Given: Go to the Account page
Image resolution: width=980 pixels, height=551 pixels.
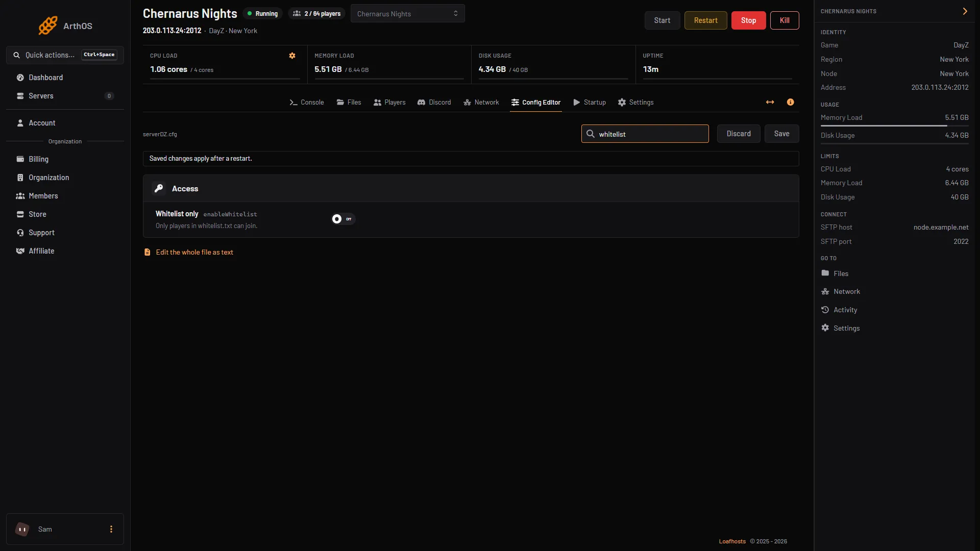Looking at the screenshot, I should (x=65, y=123).
